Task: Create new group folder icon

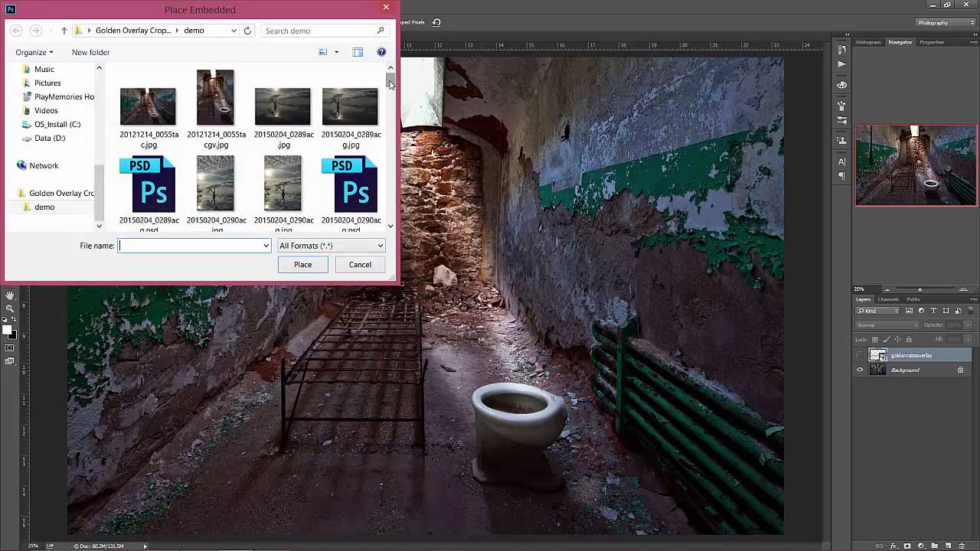Action: click(x=935, y=546)
